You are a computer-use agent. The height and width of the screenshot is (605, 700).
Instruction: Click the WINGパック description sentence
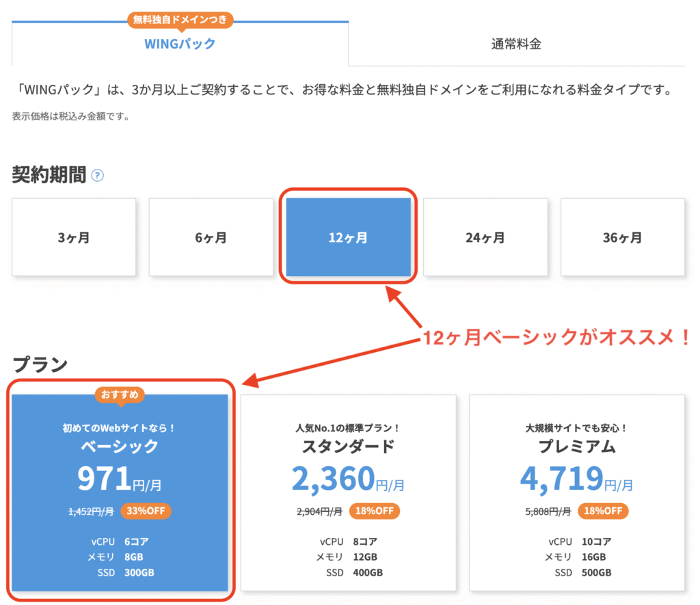click(x=345, y=90)
